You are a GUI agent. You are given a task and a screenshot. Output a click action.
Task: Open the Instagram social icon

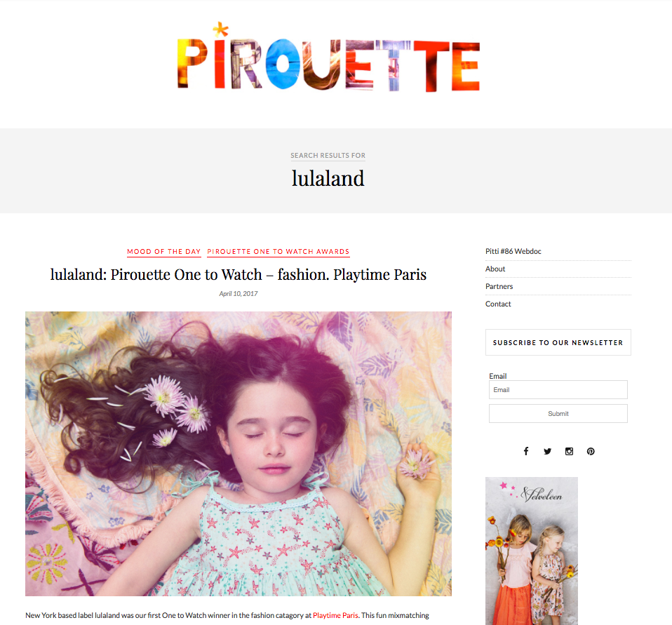[569, 452]
